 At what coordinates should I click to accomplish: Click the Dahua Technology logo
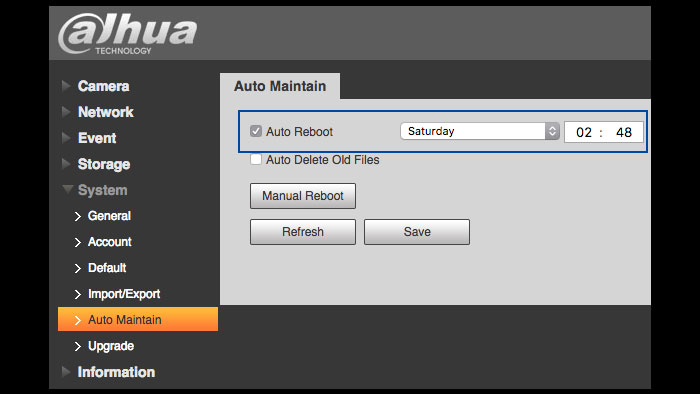[x=127, y=34]
